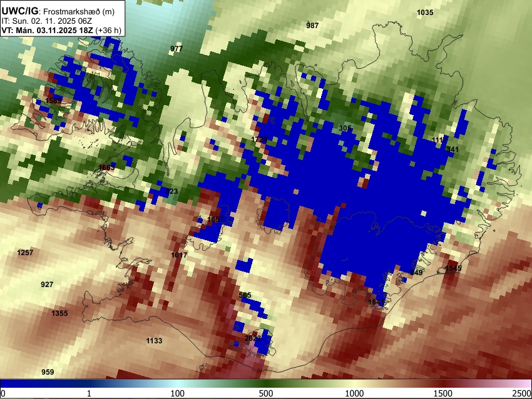The image size is (532, 399).
Task: Click the 927 value label
Action: [x=47, y=285]
